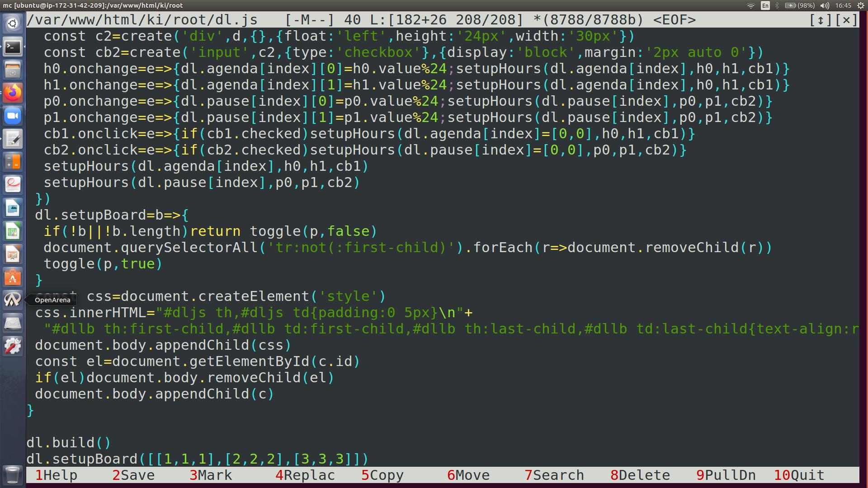Open the Ubuntu Software Center icon
The height and width of the screenshot is (488, 868).
13,277
